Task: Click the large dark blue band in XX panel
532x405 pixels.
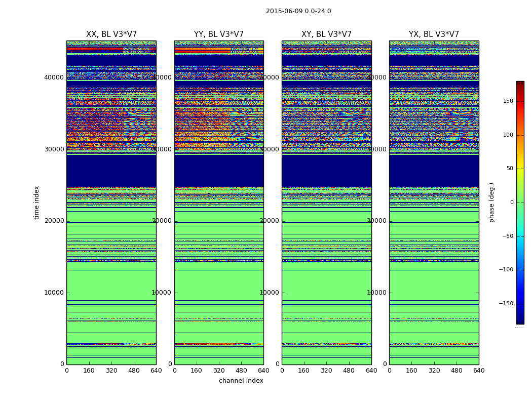Action: coord(111,171)
